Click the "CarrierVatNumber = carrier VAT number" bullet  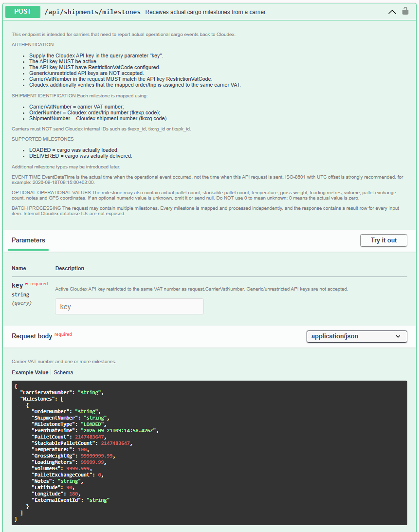click(76, 107)
